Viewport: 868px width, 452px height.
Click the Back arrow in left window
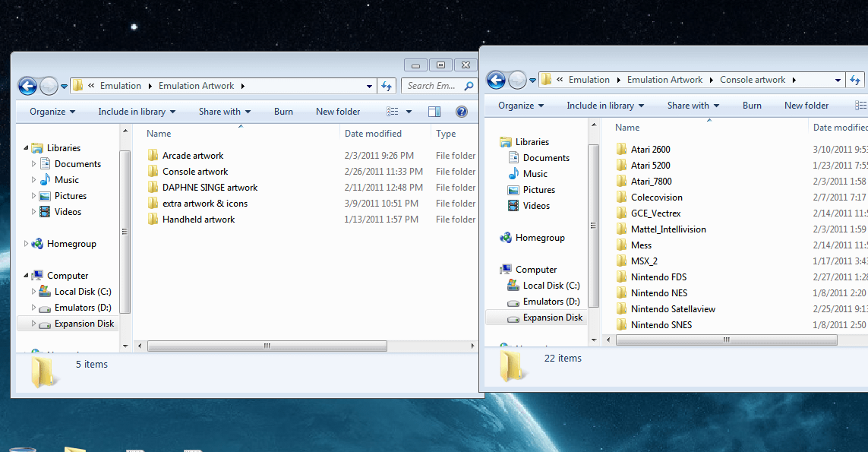27,86
